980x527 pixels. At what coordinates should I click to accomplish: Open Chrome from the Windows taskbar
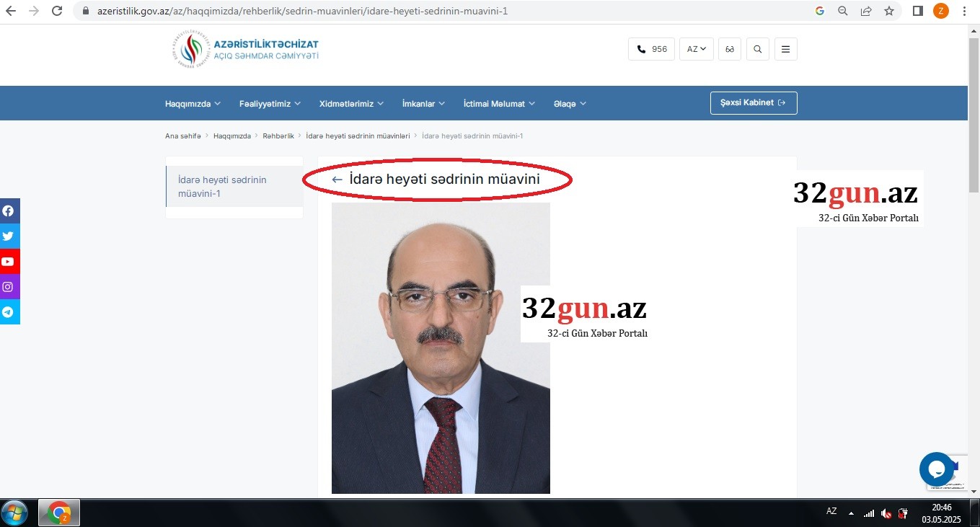coord(58,513)
